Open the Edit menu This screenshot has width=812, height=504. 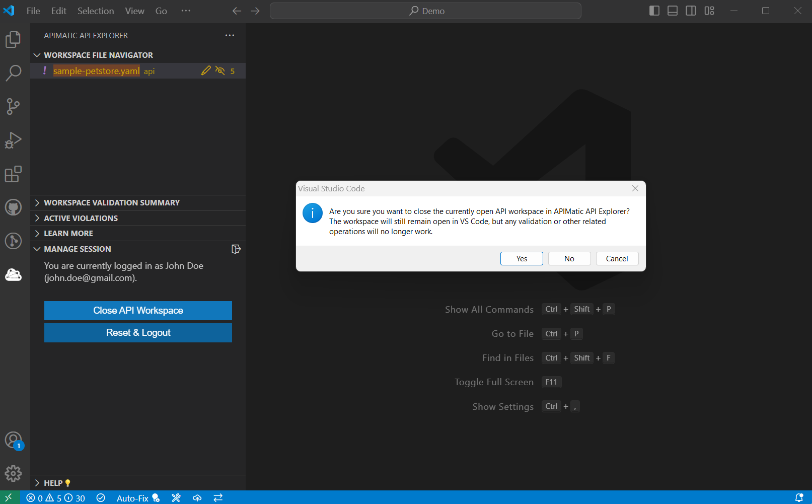58,11
